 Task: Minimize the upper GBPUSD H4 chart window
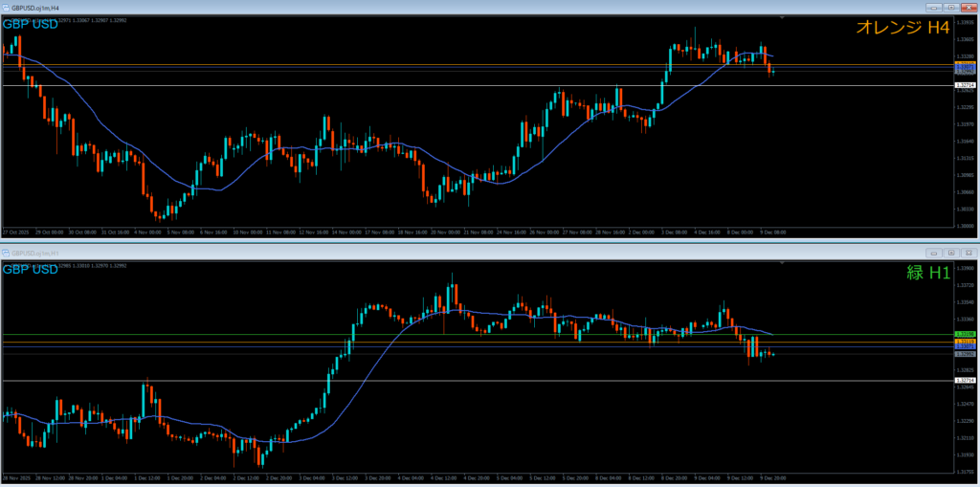936,6
